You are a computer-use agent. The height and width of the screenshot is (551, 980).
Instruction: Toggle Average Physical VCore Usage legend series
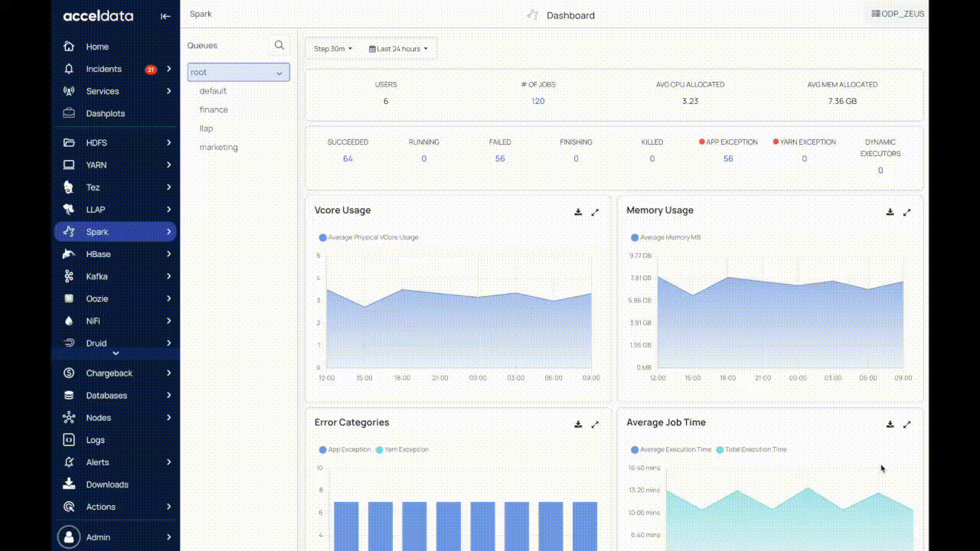(x=368, y=237)
